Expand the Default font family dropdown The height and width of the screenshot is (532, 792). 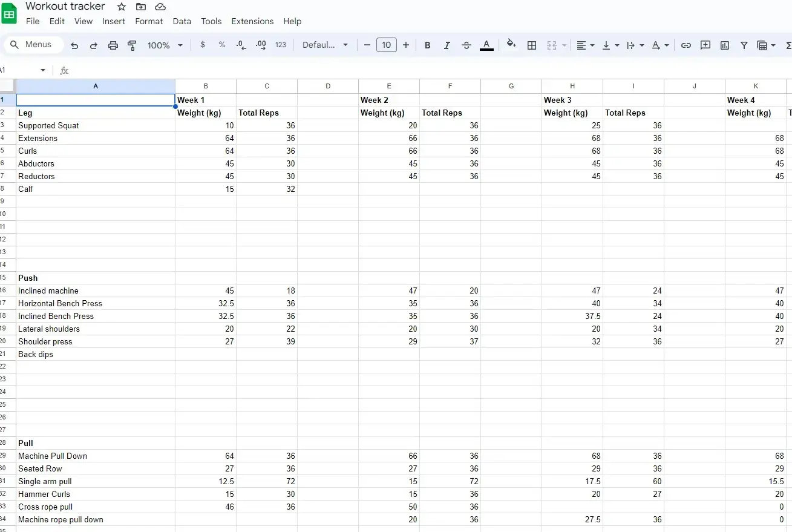[x=325, y=45]
